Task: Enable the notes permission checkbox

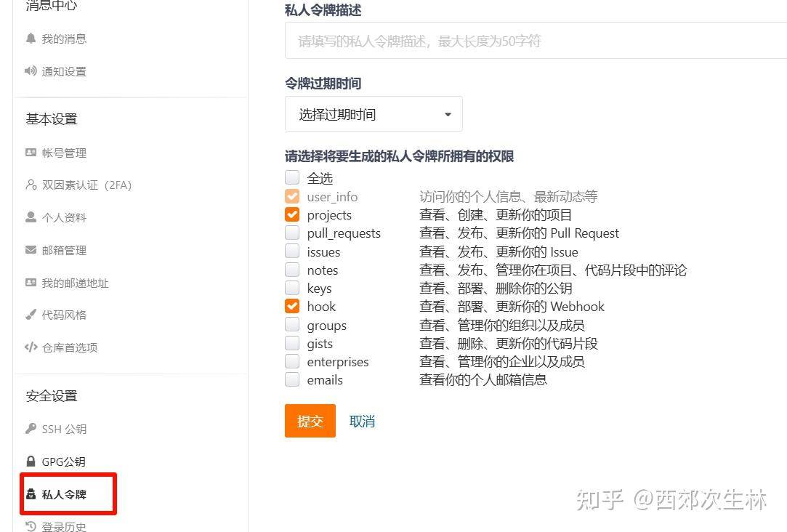Action: (292, 270)
